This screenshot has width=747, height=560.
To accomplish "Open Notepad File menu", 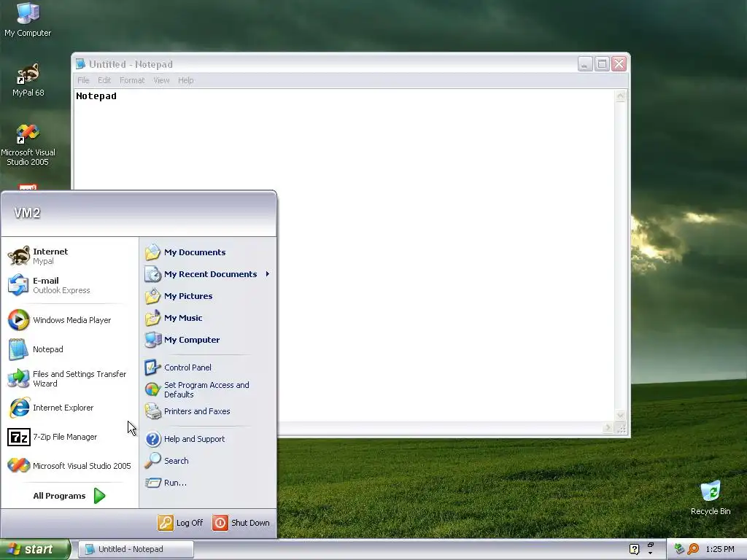I will 83,80.
